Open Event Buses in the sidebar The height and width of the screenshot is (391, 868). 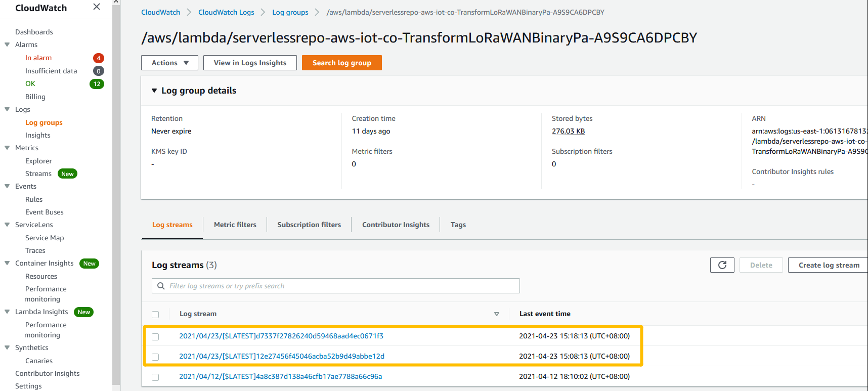45,212
